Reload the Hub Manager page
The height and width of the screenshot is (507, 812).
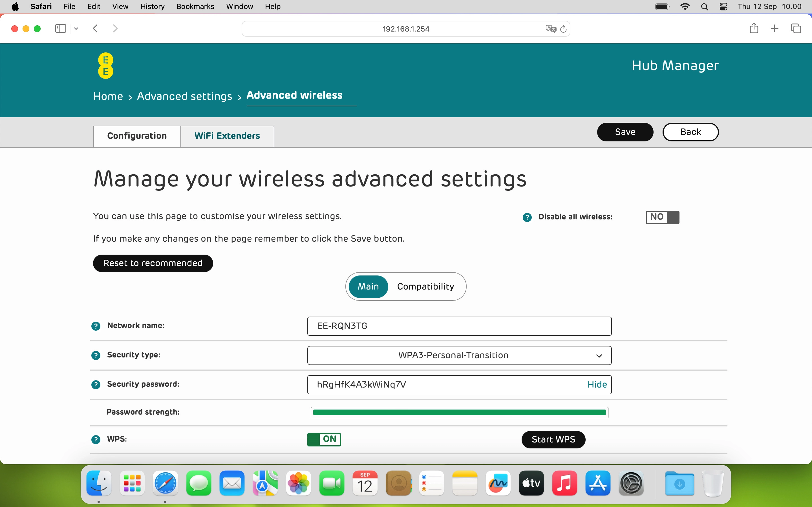click(563, 29)
